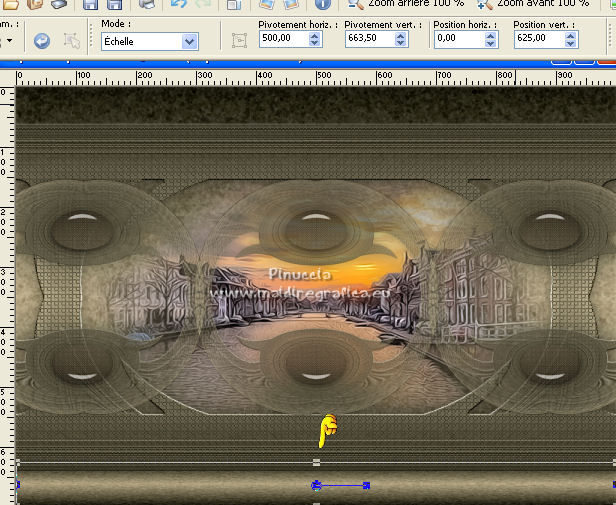Image resolution: width=616 pixels, height=505 pixels.
Task: Click the Print icon in top toolbar
Action: pos(147,4)
